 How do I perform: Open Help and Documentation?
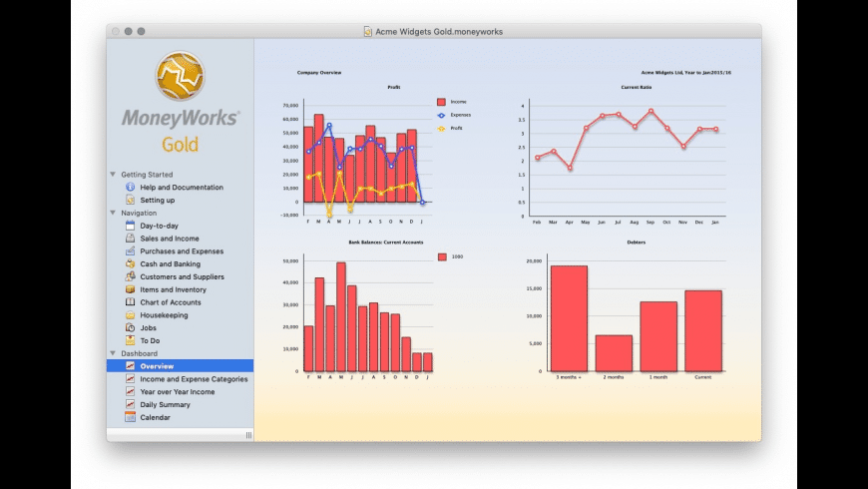[182, 188]
